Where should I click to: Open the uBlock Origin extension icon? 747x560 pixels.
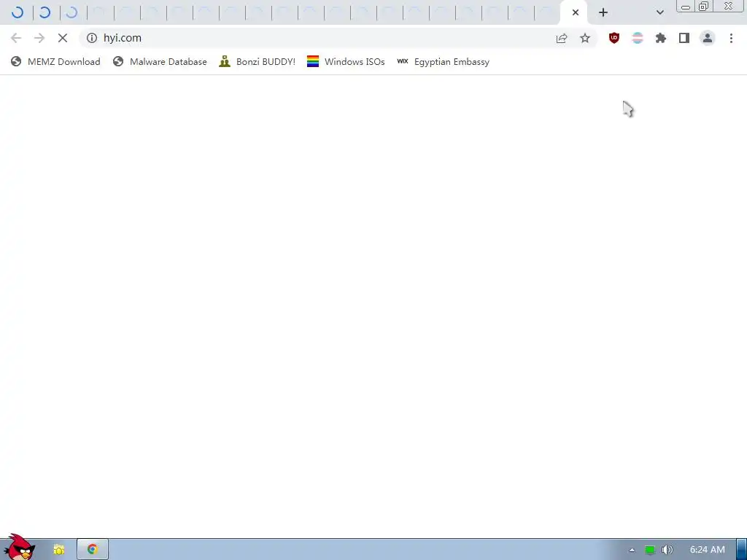614,38
